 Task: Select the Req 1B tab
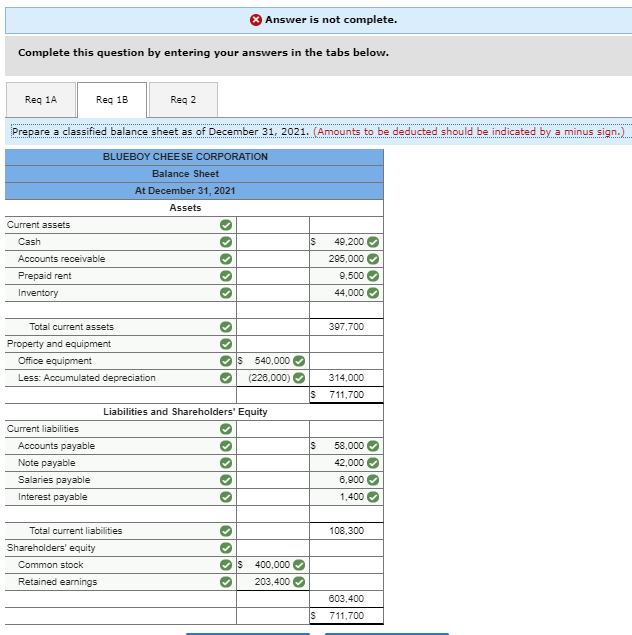[112, 100]
